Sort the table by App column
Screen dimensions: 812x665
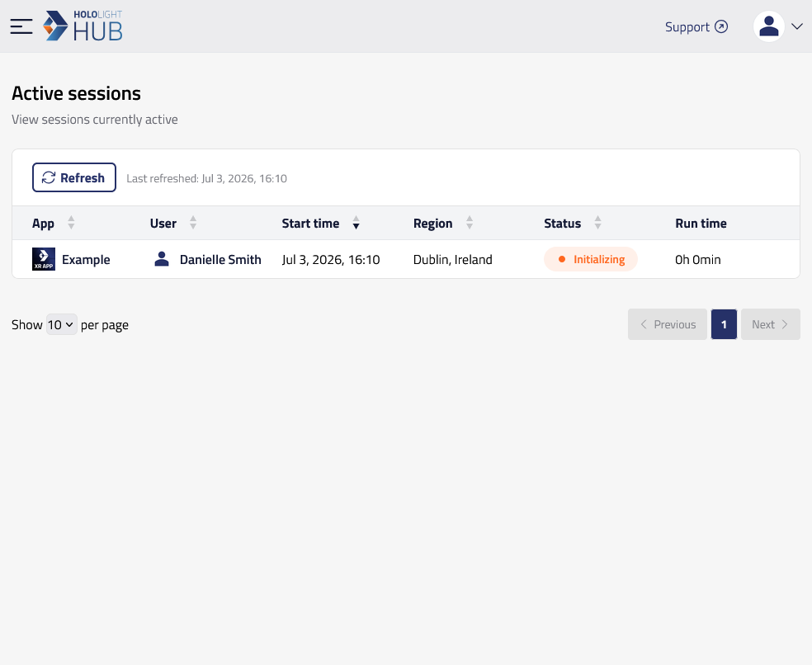(71, 223)
